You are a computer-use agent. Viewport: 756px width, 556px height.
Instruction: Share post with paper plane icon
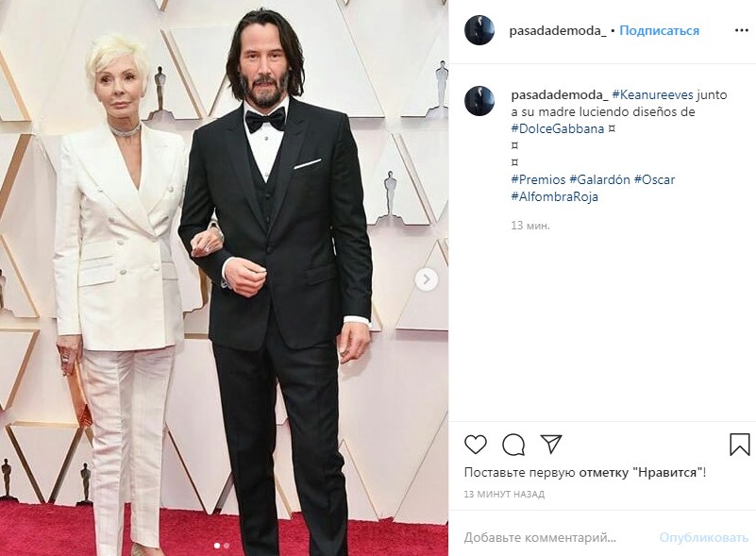tap(551, 444)
